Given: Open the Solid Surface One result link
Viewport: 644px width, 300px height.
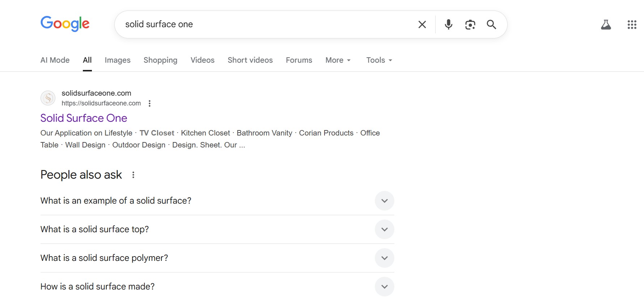Looking at the screenshot, I should click(x=84, y=118).
